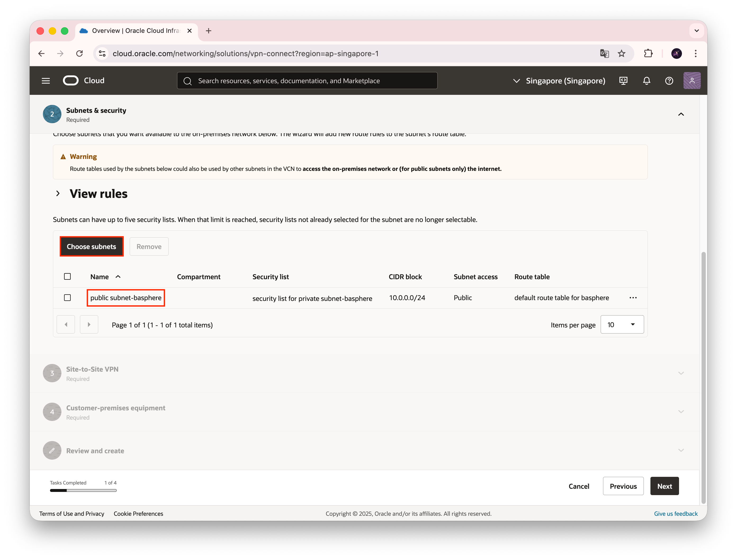The image size is (737, 560).
Task: Click the Choose subnets button
Action: [x=91, y=247]
